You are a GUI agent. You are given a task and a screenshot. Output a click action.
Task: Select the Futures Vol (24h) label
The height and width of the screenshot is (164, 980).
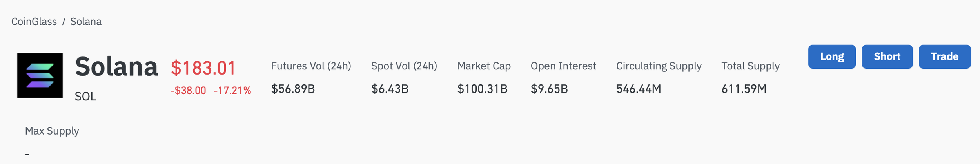(x=311, y=66)
